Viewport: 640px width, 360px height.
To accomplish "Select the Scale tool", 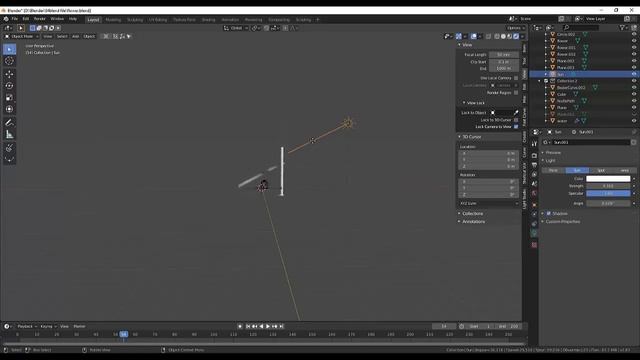I will (9, 98).
